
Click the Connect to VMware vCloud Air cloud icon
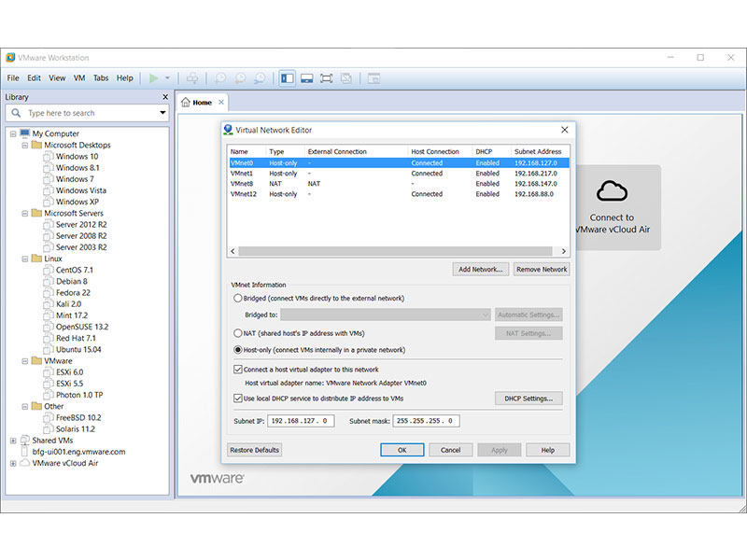(x=612, y=191)
